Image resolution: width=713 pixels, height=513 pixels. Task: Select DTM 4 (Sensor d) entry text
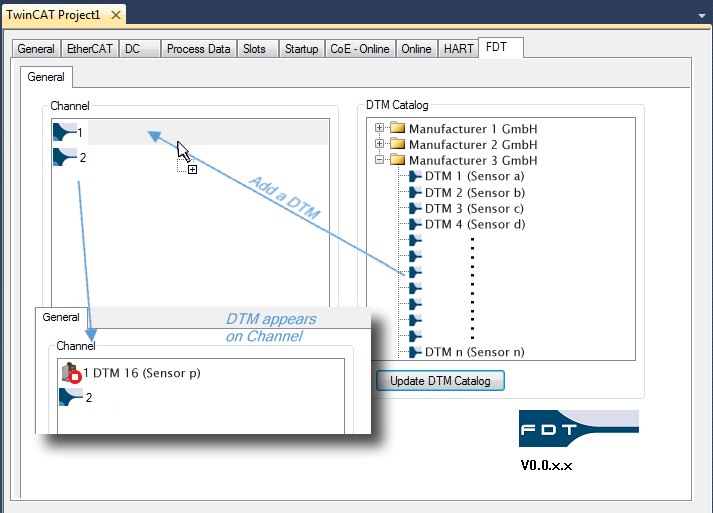pos(475,225)
